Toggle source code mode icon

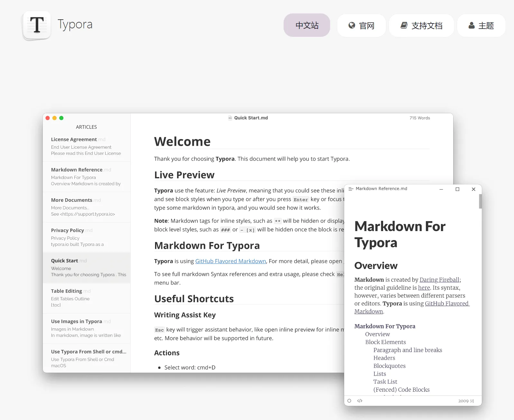tap(360, 401)
